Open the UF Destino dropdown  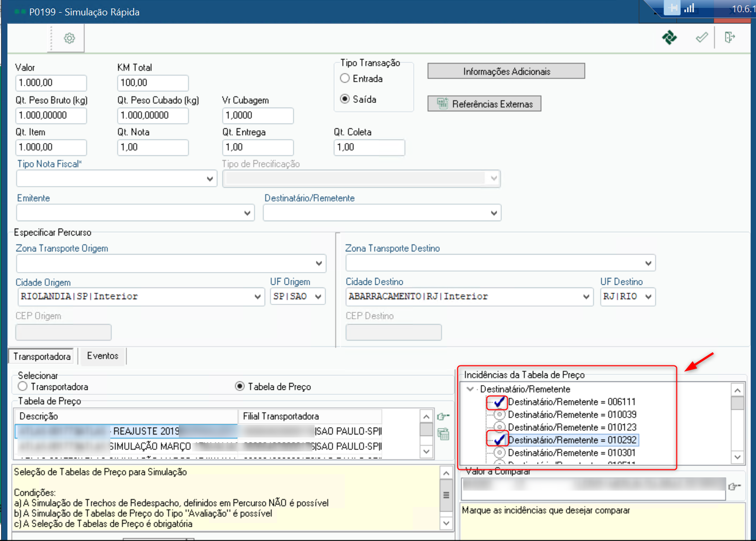(x=648, y=296)
